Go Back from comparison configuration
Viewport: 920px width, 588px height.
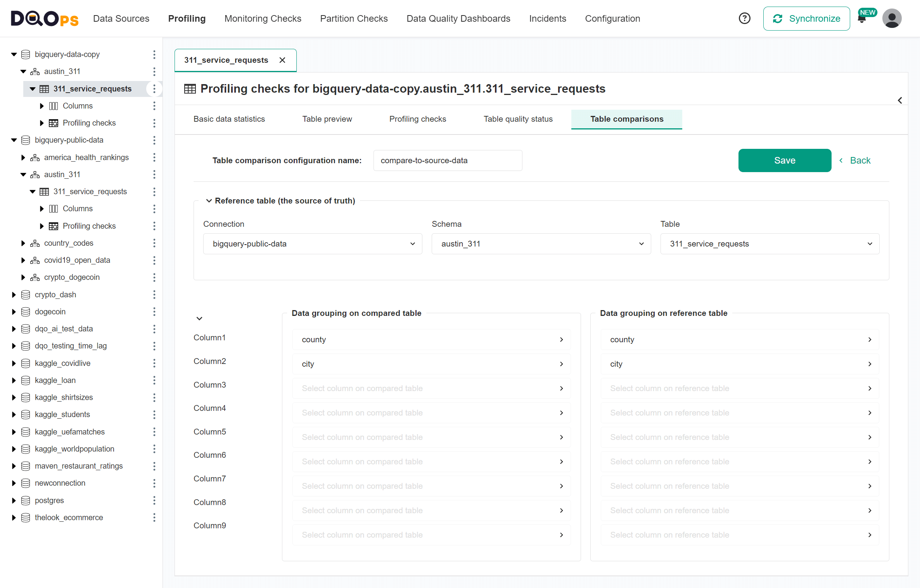point(855,160)
